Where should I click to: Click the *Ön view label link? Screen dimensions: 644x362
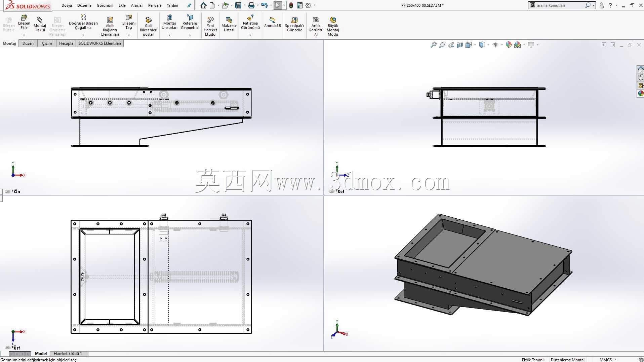(16, 191)
